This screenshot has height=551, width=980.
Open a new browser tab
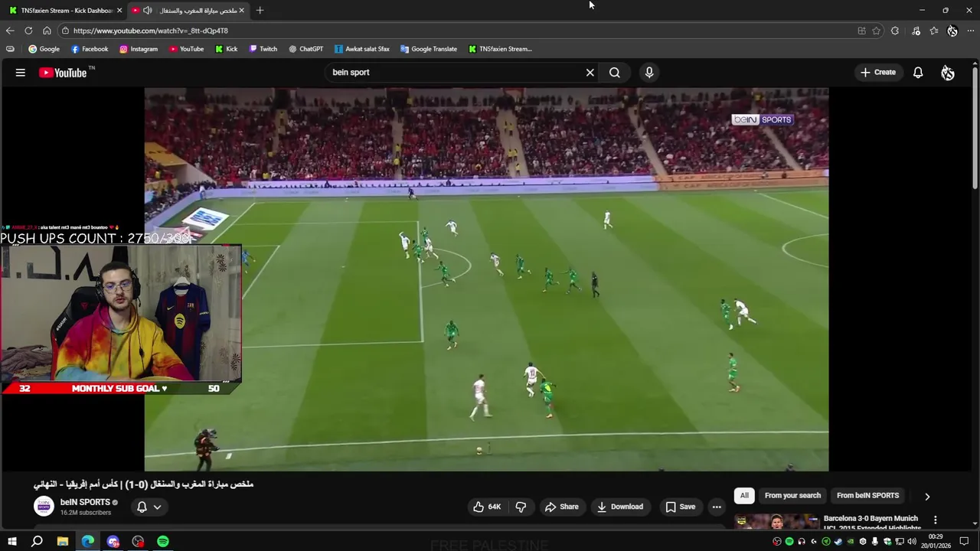click(x=260, y=11)
